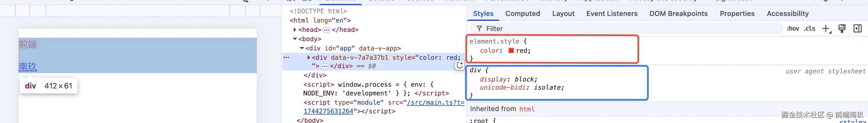
Task: Click the unicode-bidi: isolate declaration
Action: click(522, 88)
